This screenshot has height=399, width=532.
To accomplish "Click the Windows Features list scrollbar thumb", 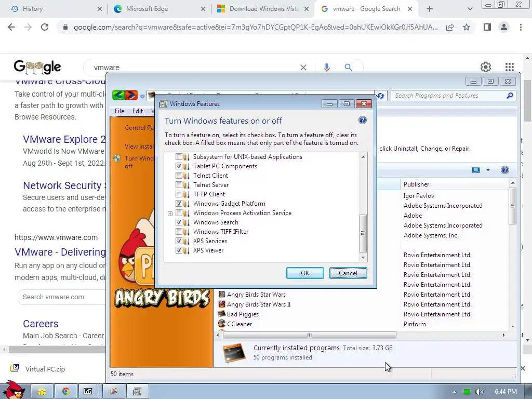I will click(x=363, y=233).
